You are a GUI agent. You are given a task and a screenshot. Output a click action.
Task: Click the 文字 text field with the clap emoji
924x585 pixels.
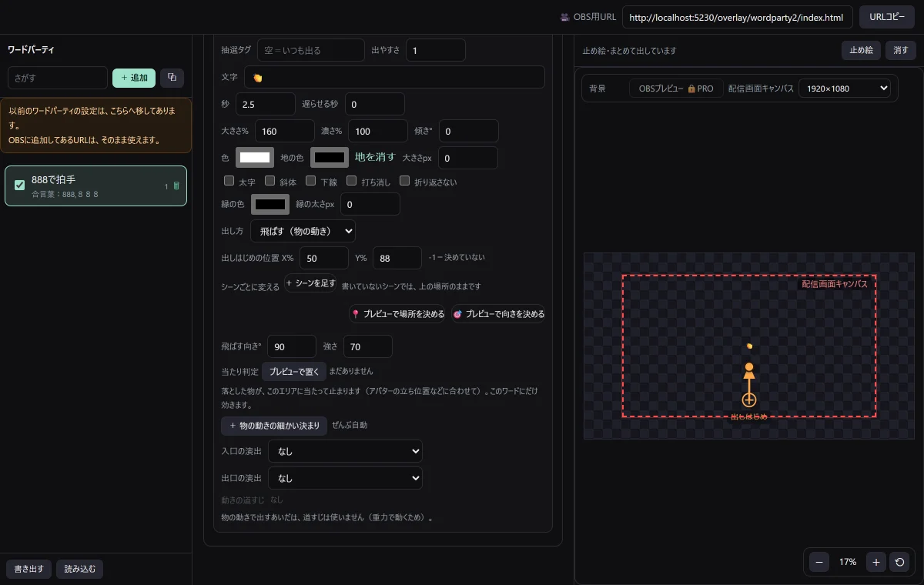[394, 77]
